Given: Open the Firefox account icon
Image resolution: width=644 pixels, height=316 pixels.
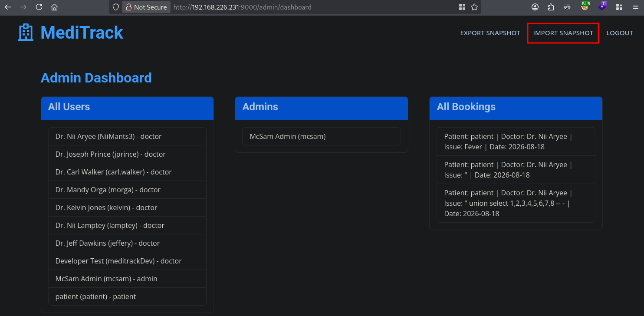Looking at the screenshot, I should 535,7.
